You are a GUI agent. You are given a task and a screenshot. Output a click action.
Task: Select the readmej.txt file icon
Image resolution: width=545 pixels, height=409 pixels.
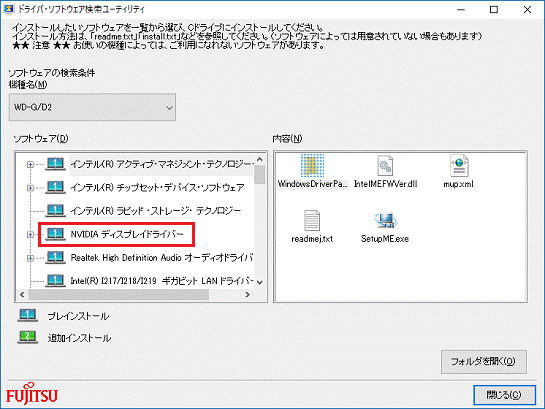[312, 220]
